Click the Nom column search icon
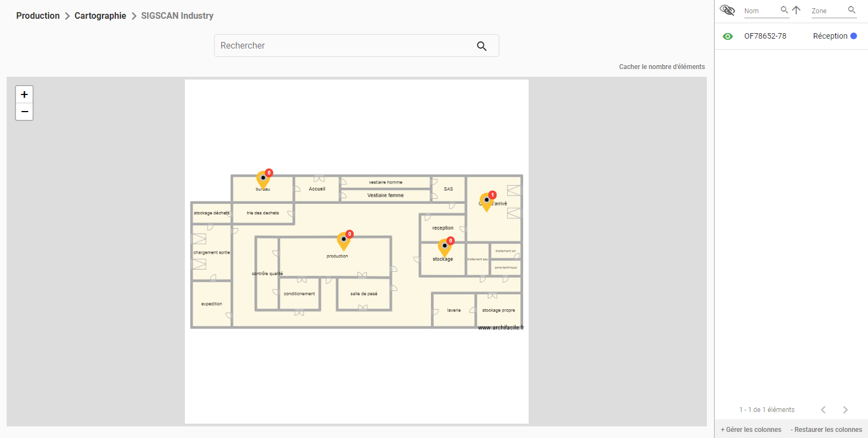The height and width of the screenshot is (438, 868). pos(784,10)
